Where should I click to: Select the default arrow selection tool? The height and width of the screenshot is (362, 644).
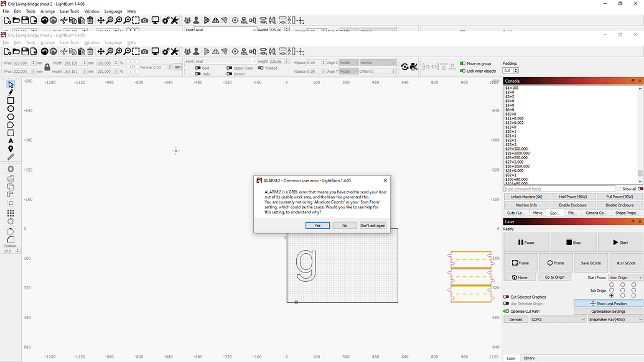[x=9, y=84]
